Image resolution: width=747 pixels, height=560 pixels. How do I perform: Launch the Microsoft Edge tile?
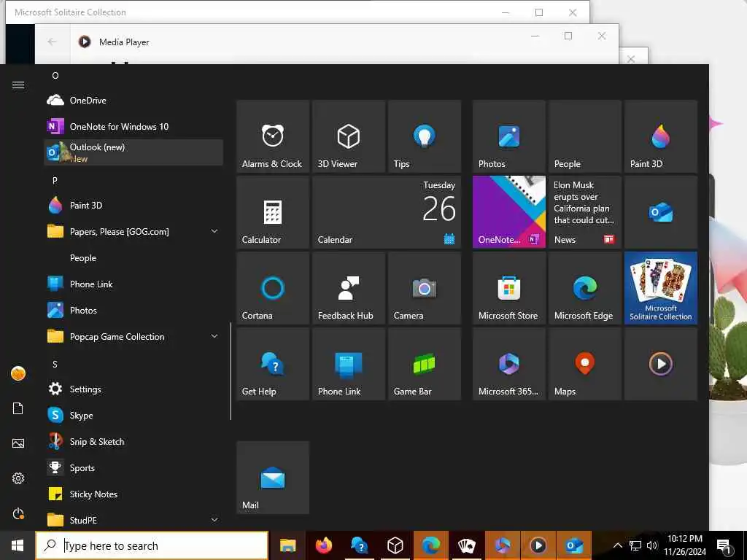584,288
